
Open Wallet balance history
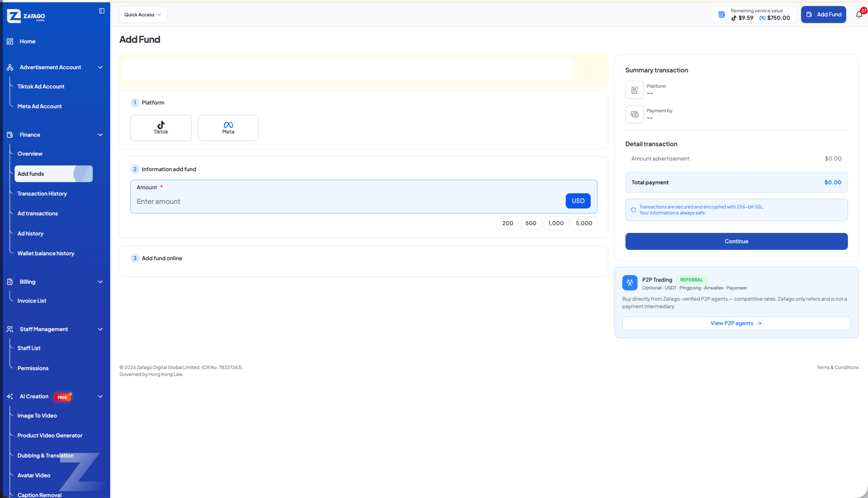(x=46, y=253)
